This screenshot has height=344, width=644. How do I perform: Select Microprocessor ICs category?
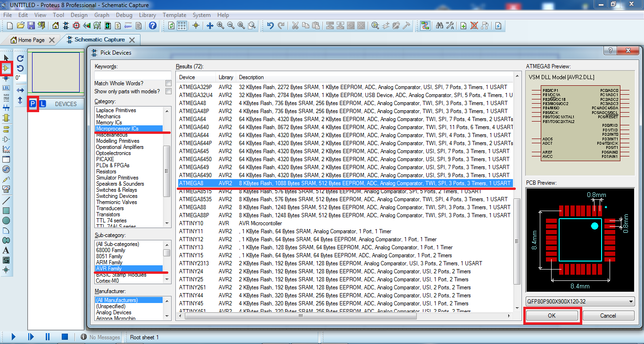(129, 129)
